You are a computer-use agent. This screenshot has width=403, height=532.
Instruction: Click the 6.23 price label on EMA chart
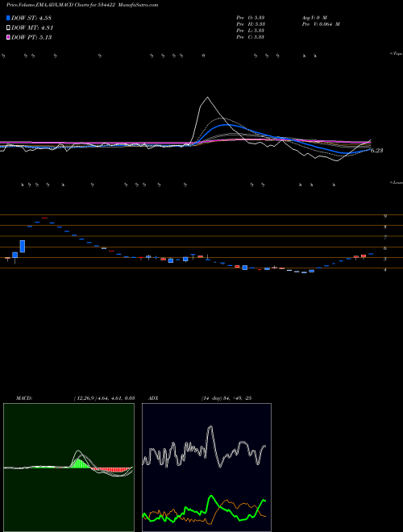coord(376,151)
